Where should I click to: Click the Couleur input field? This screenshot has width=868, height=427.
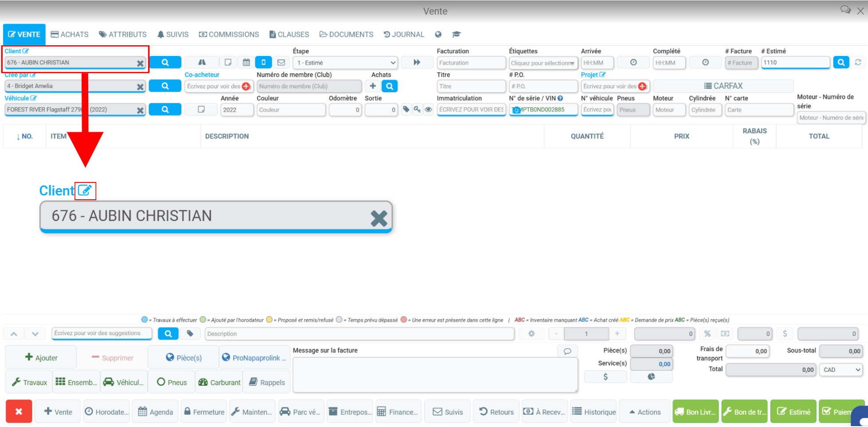[x=291, y=110]
